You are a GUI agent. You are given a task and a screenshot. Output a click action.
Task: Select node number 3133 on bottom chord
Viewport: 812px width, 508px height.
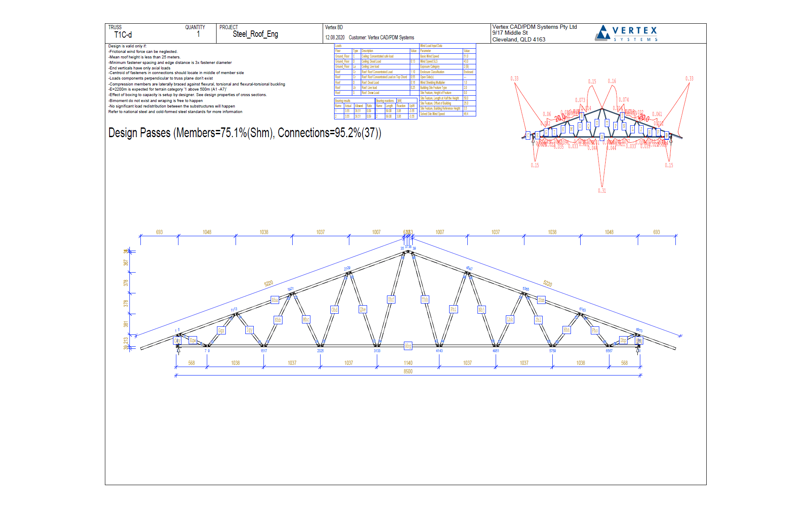(377, 351)
